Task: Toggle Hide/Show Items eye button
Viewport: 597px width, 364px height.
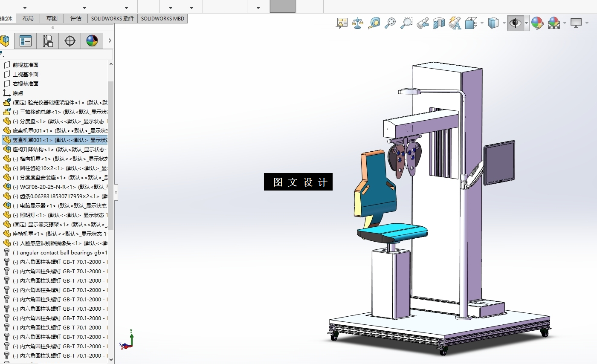Action: click(x=516, y=23)
